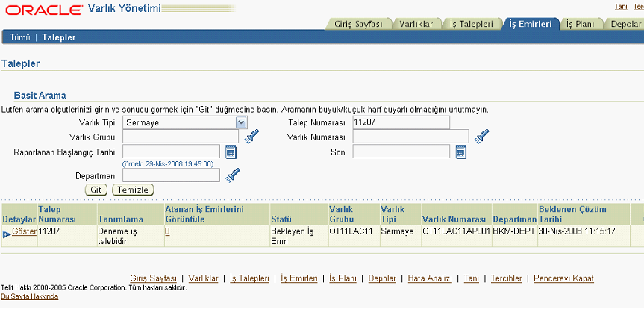This screenshot has width=644, height=321.
Task: Click flashlight lookup icon beside Varlık Numarası
Action: coord(482,136)
